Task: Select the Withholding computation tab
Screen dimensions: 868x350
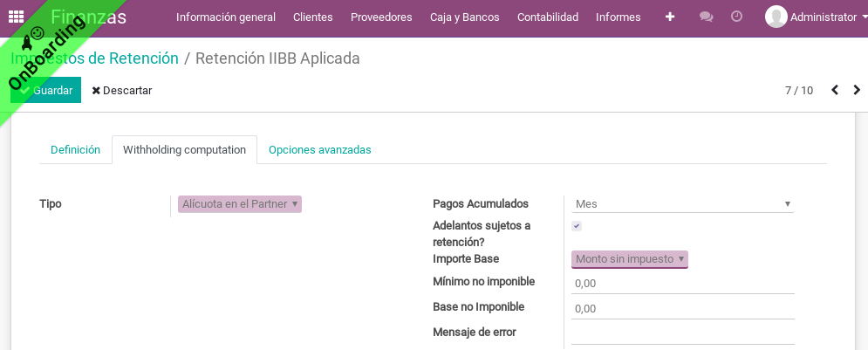Action: click(184, 149)
